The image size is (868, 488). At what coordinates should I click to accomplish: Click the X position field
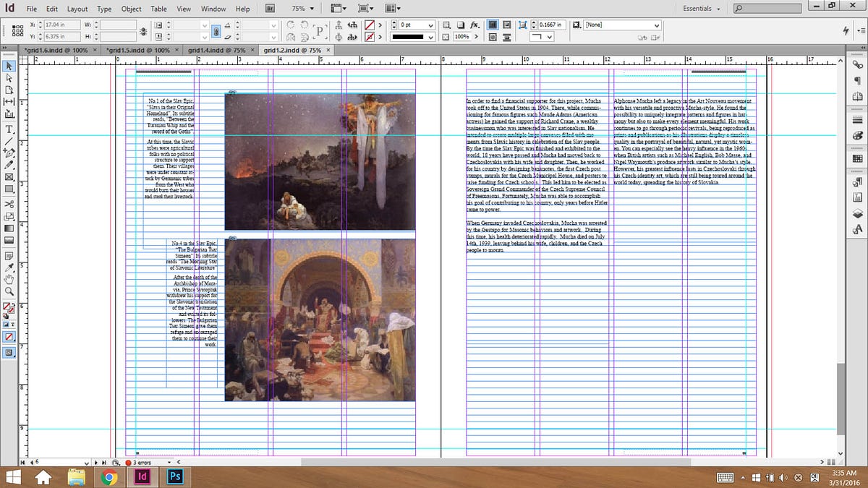61,25
